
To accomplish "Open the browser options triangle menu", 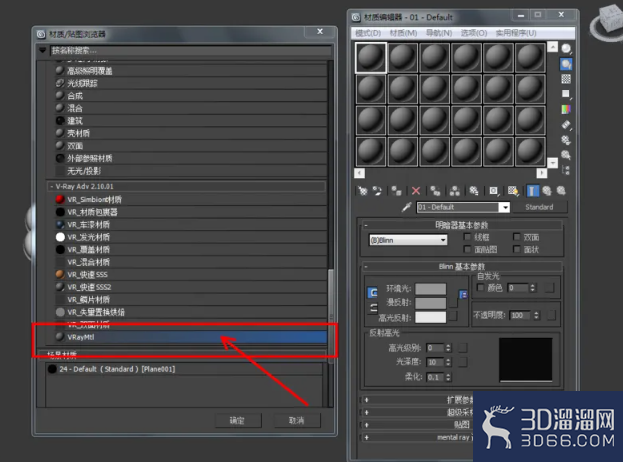I will (x=43, y=50).
